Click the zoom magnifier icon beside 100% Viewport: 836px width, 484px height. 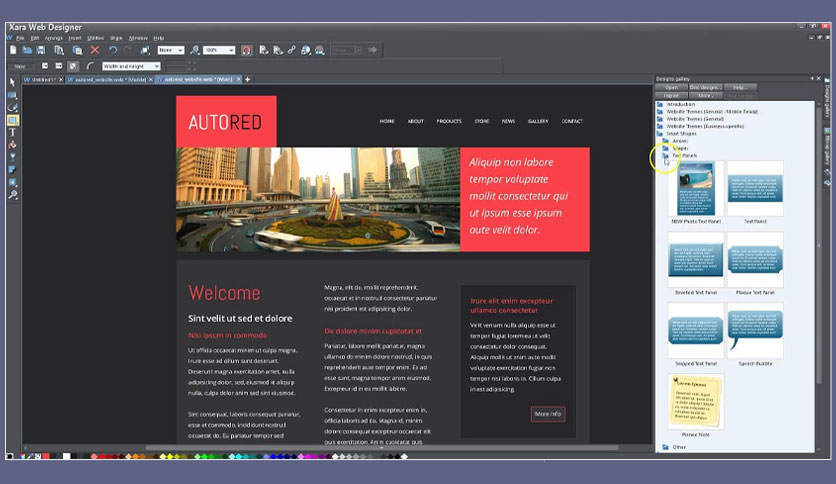pyautogui.click(x=195, y=50)
